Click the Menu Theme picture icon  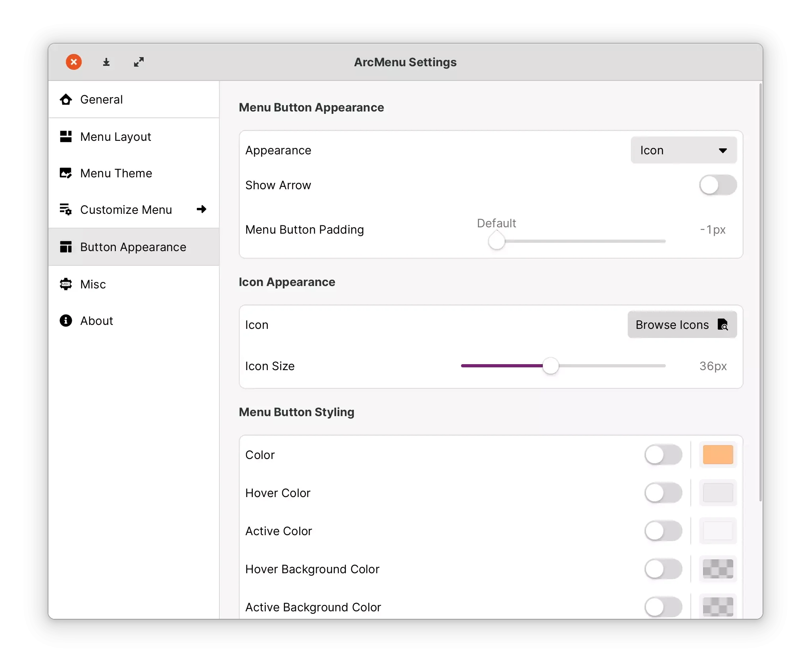pyautogui.click(x=66, y=173)
